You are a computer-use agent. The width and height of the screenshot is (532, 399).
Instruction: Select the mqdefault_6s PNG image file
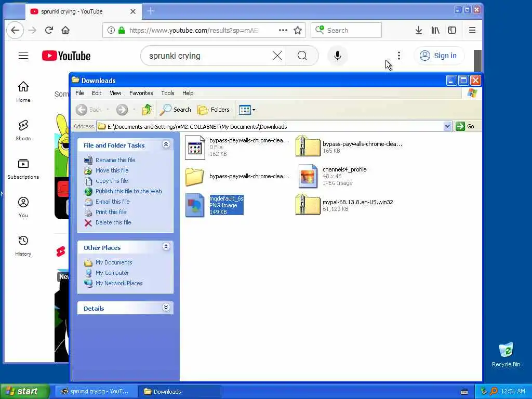click(x=215, y=205)
